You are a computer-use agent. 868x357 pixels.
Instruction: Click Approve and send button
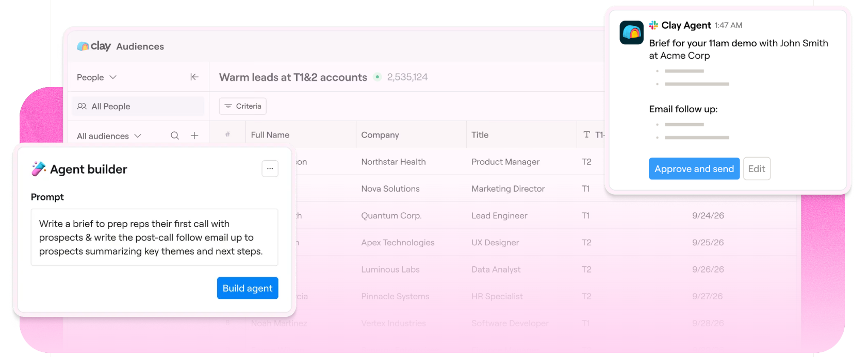tap(694, 168)
